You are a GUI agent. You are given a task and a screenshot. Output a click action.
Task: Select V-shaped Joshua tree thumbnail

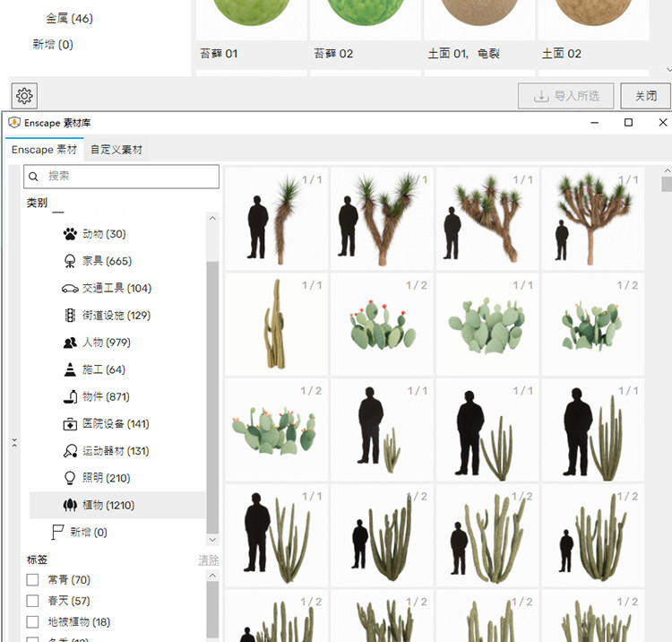point(382,219)
